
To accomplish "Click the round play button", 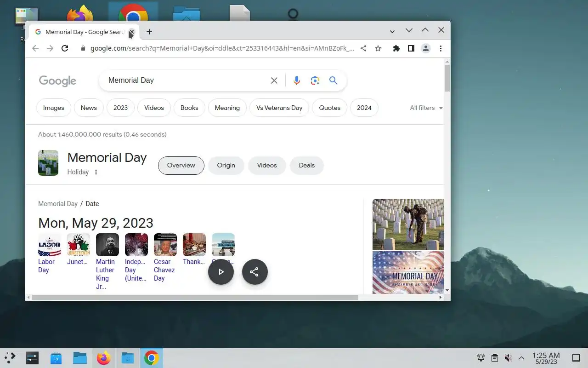I will (x=221, y=272).
